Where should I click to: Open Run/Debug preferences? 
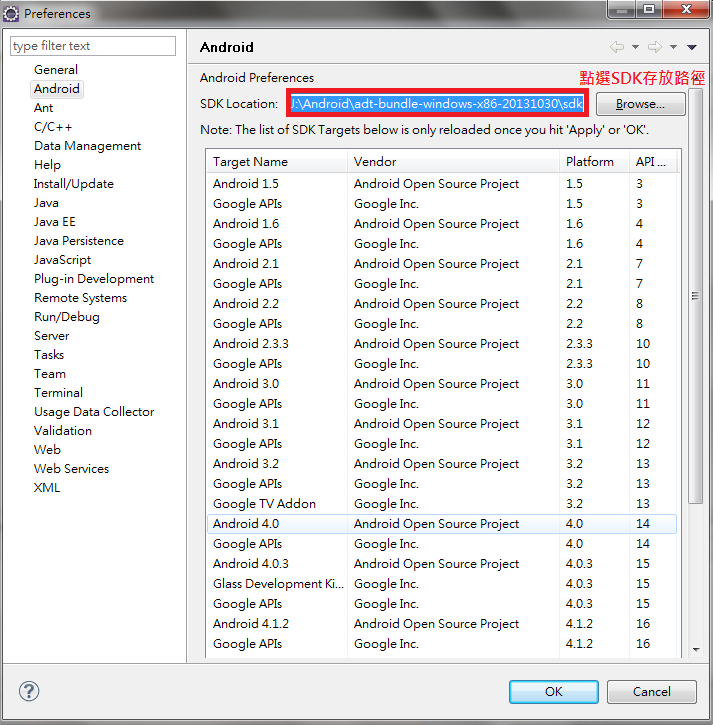tap(67, 317)
